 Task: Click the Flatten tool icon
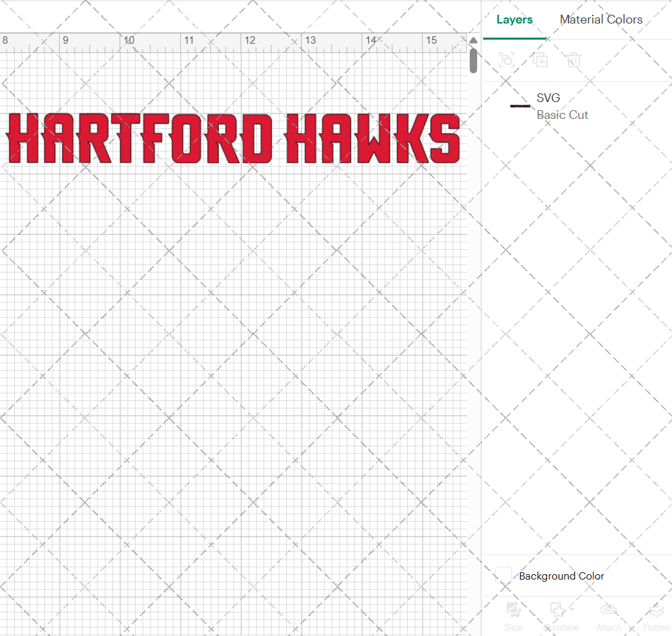[656, 610]
